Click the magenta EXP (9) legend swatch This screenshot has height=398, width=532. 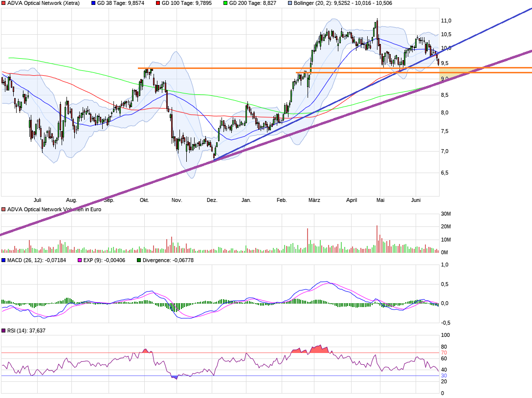point(79,260)
